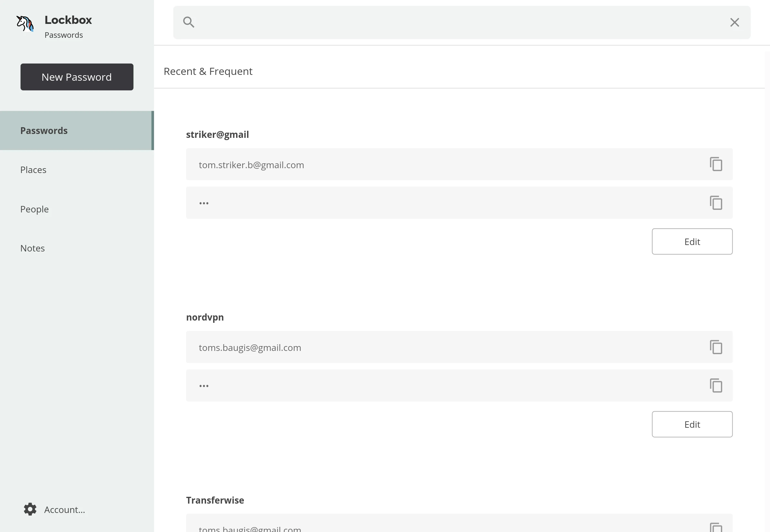This screenshot has height=532, width=770.
Task: Click the Lockbox unicorn logo
Action: pyautogui.click(x=25, y=23)
